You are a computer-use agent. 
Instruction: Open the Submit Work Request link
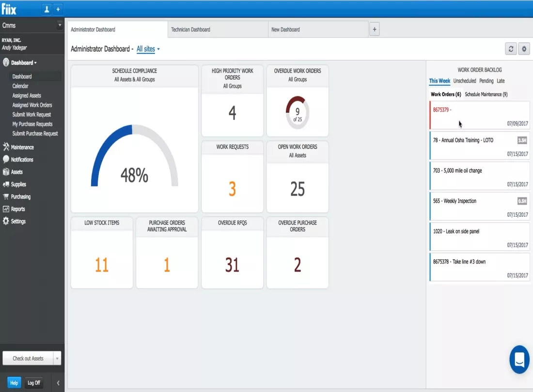click(31, 115)
